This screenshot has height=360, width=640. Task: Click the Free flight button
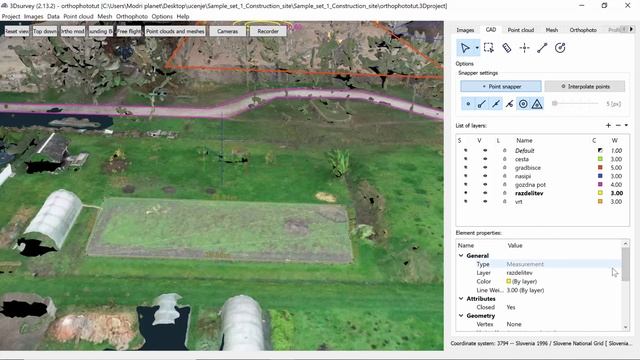tap(129, 31)
